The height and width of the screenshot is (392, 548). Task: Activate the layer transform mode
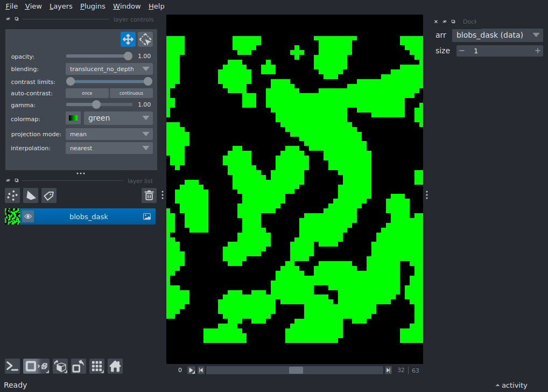point(145,39)
